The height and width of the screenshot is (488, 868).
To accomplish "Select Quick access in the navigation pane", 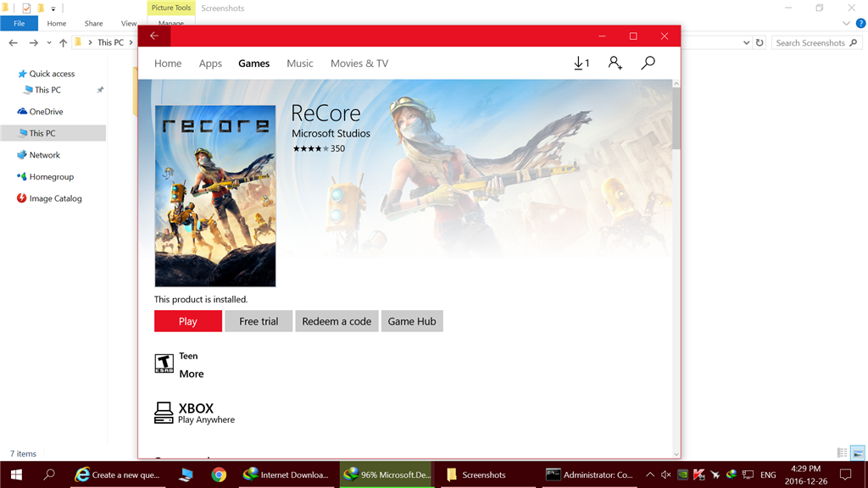I will (x=52, y=74).
